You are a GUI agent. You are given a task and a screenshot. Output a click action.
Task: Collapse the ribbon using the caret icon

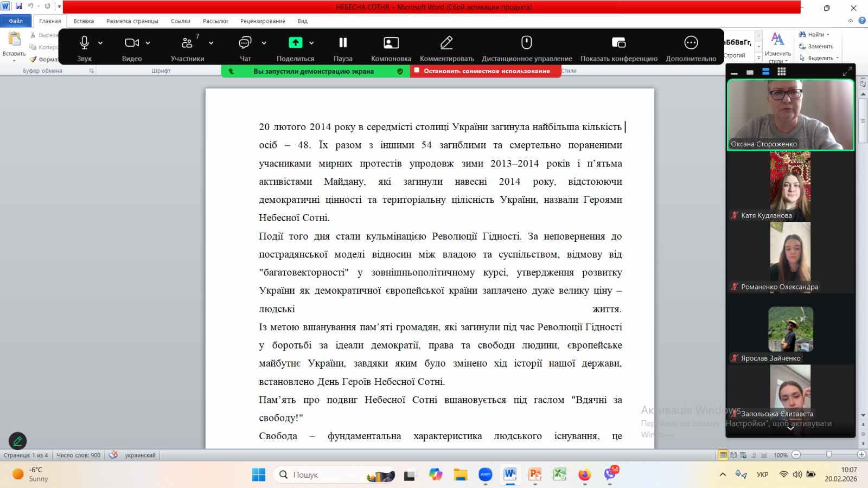[x=851, y=21]
